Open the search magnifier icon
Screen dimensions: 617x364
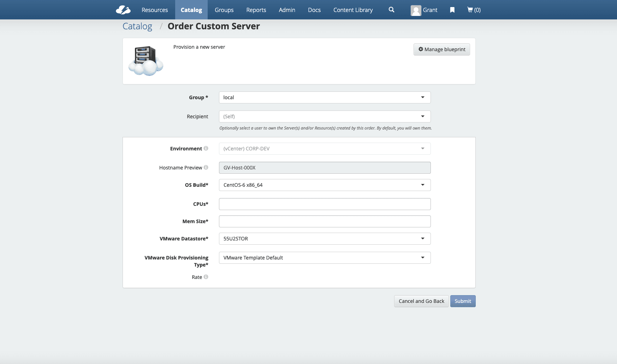point(391,10)
